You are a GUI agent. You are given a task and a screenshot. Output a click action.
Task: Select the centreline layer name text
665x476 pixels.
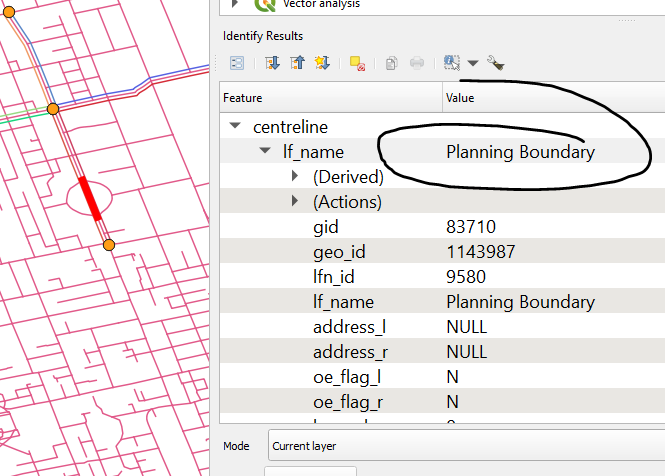coord(291,127)
